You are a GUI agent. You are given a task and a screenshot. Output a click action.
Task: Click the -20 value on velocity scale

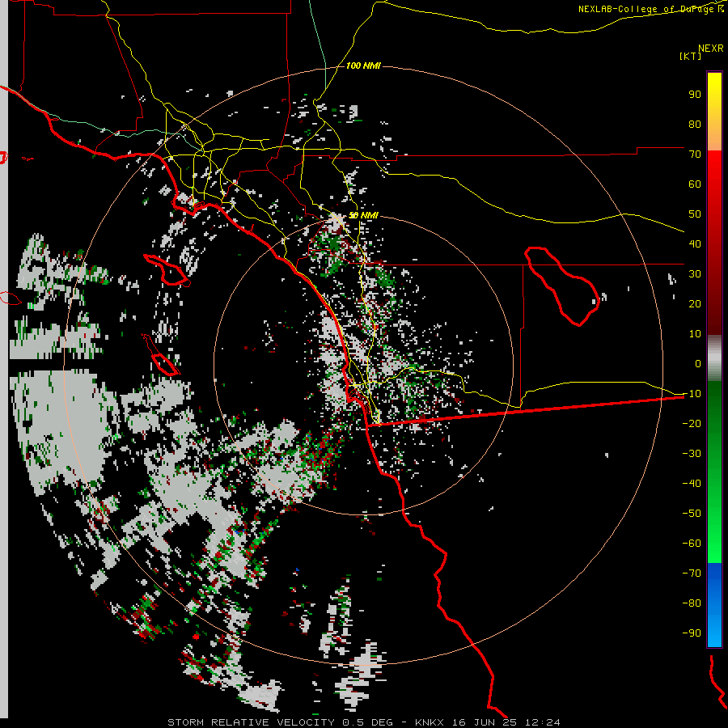[x=692, y=423]
